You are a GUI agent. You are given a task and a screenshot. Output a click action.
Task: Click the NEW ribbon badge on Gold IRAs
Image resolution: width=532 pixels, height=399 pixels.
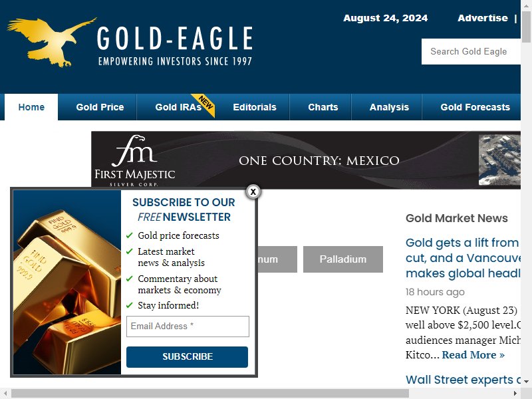pos(205,104)
